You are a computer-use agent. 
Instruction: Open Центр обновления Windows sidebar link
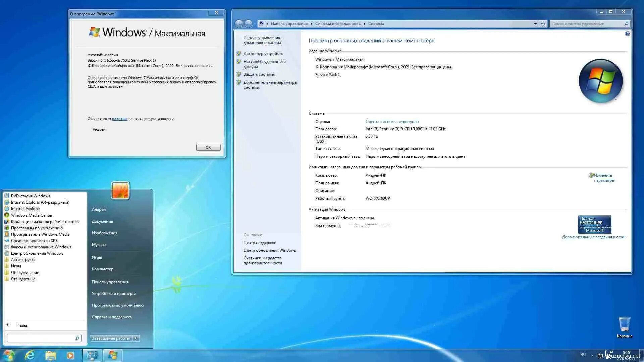point(270,250)
